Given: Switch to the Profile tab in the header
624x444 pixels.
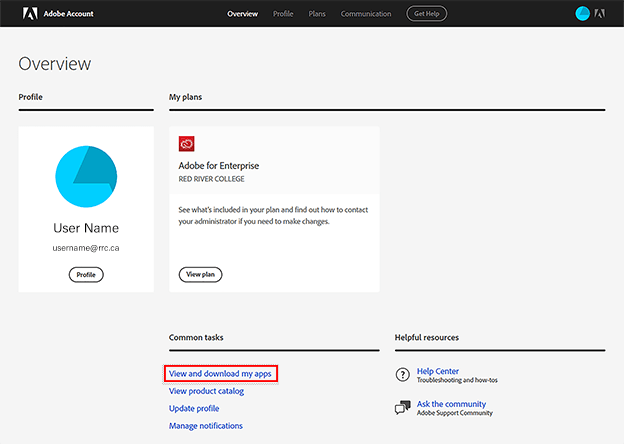Looking at the screenshot, I should [x=283, y=14].
